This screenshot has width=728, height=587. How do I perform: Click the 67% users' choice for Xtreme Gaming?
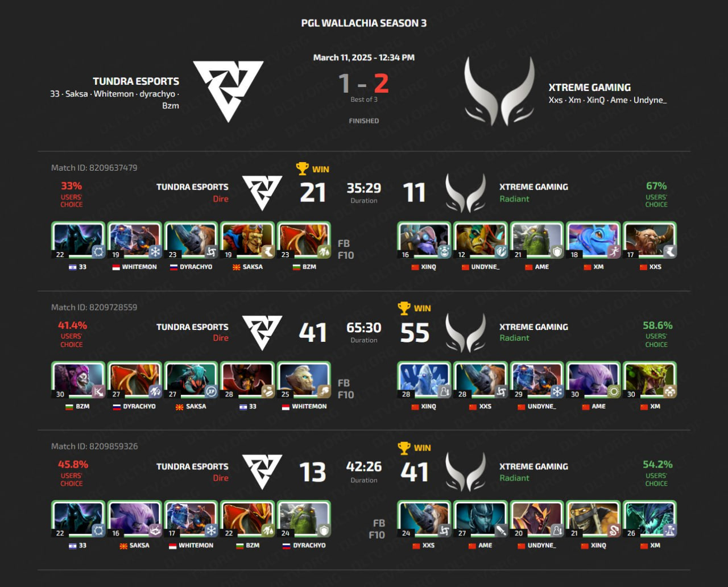coord(656,186)
